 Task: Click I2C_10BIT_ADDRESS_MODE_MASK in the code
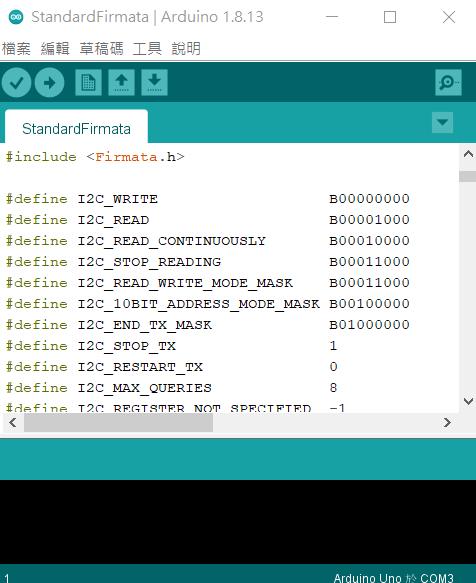pyautogui.click(x=199, y=304)
